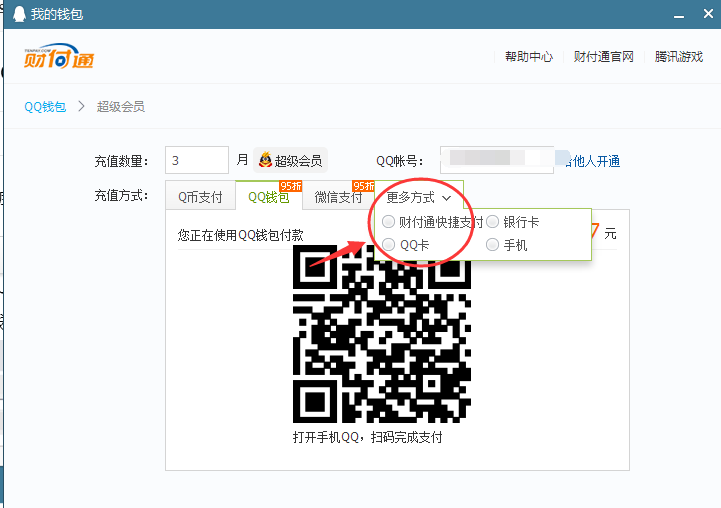Click the breadcrumb arrow after QQ钱包

click(81, 106)
